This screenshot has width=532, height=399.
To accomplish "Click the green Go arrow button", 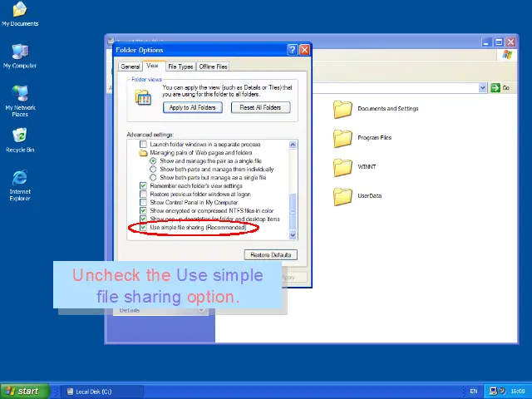I will click(495, 87).
